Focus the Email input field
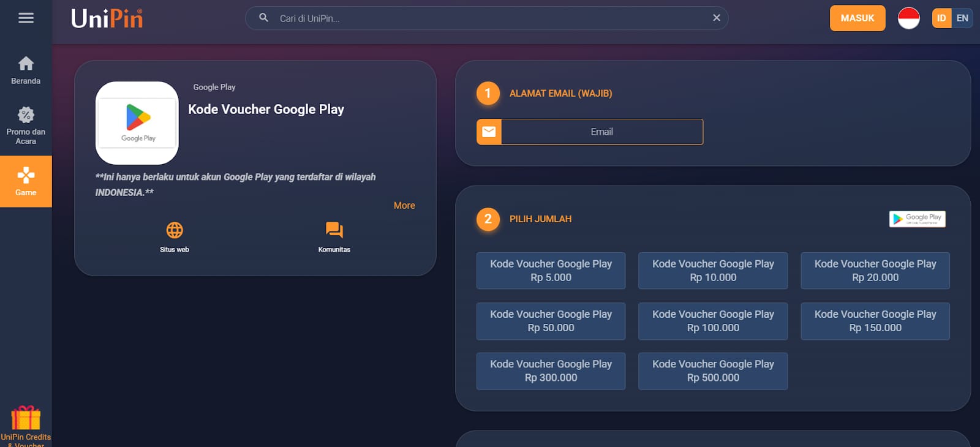Screen dimensions: 980x447 pos(602,132)
